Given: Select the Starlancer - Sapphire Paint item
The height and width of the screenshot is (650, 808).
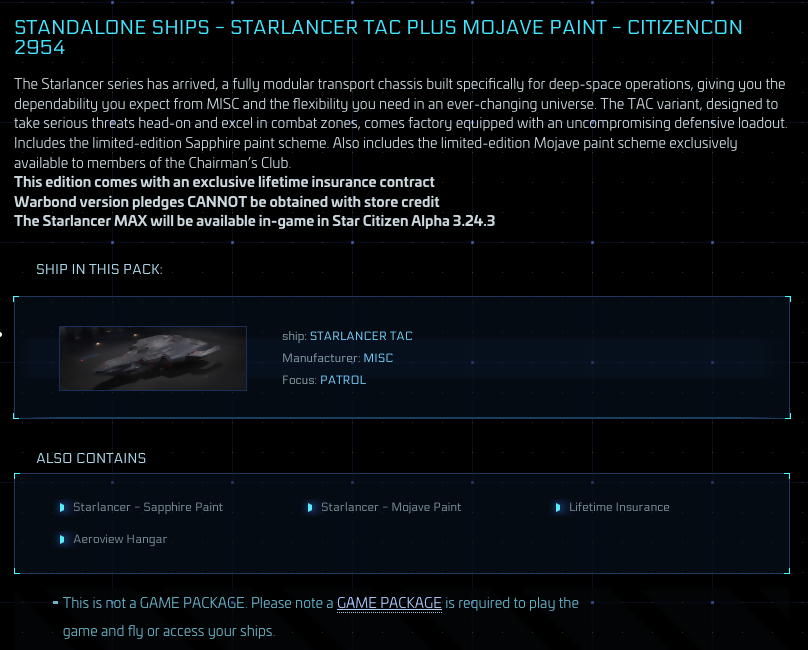Looking at the screenshot, I should click(148, 507).
